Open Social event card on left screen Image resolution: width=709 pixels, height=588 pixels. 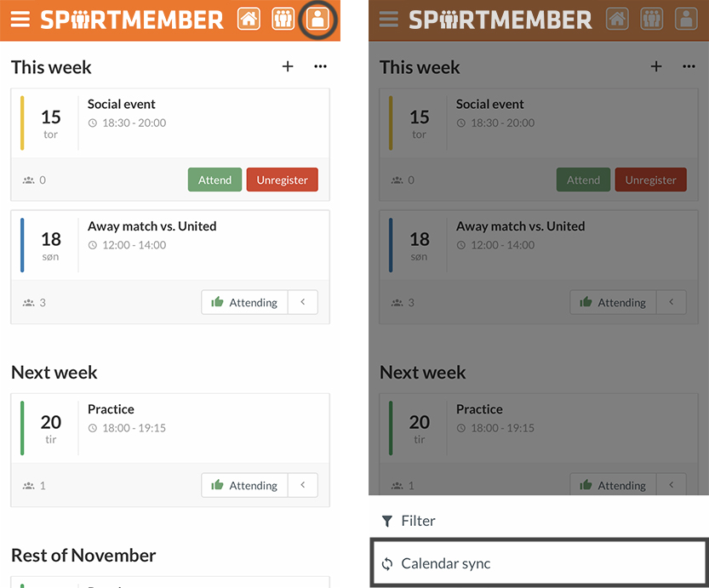(170, 123)
